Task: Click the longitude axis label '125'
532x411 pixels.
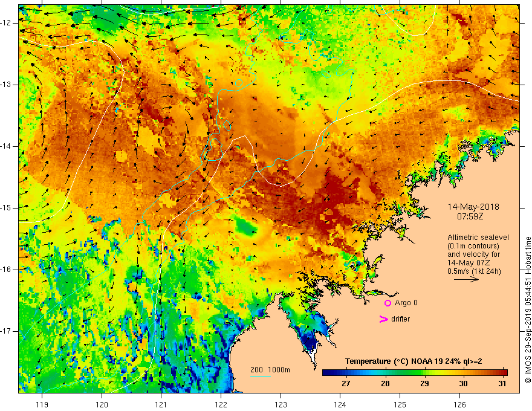Action: 400,404
